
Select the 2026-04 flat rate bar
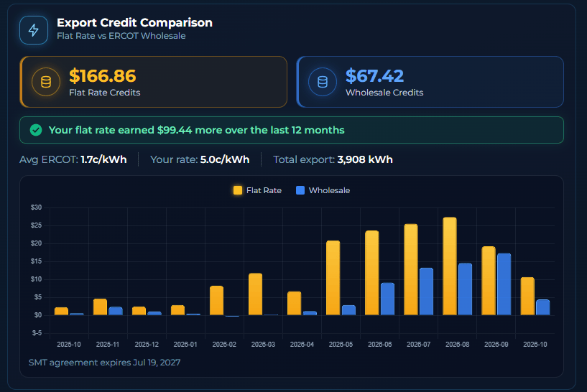[295, 304]
